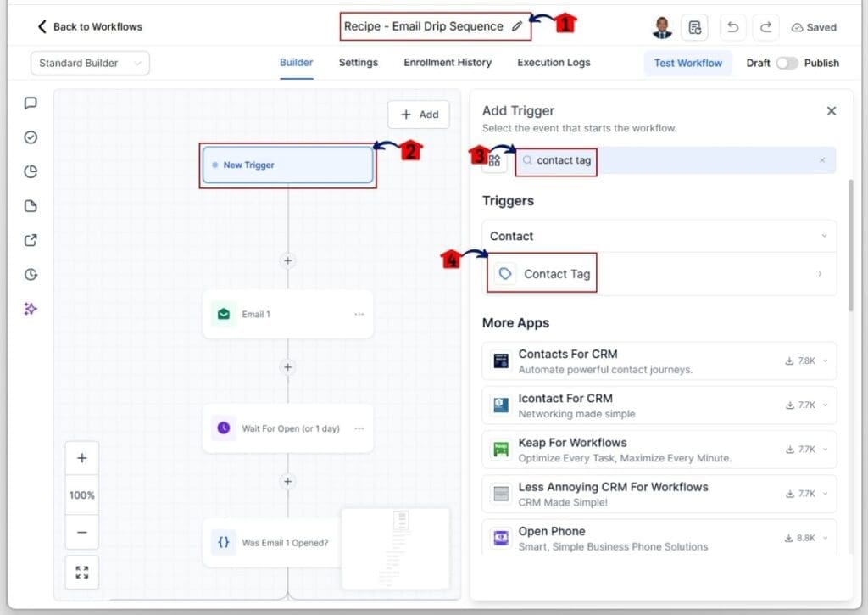This screenshot has height=615, width=868.
Task: Click the external link icon in the sidebar
Action: click(x=31, y=240)
